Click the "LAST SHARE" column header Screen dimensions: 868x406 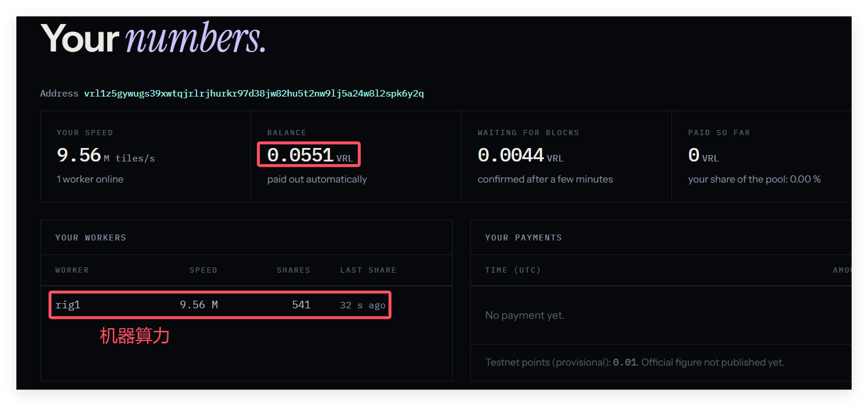click(368, 270)
